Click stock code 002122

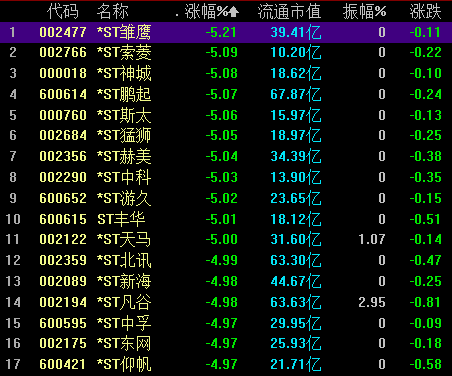[63, 239]
